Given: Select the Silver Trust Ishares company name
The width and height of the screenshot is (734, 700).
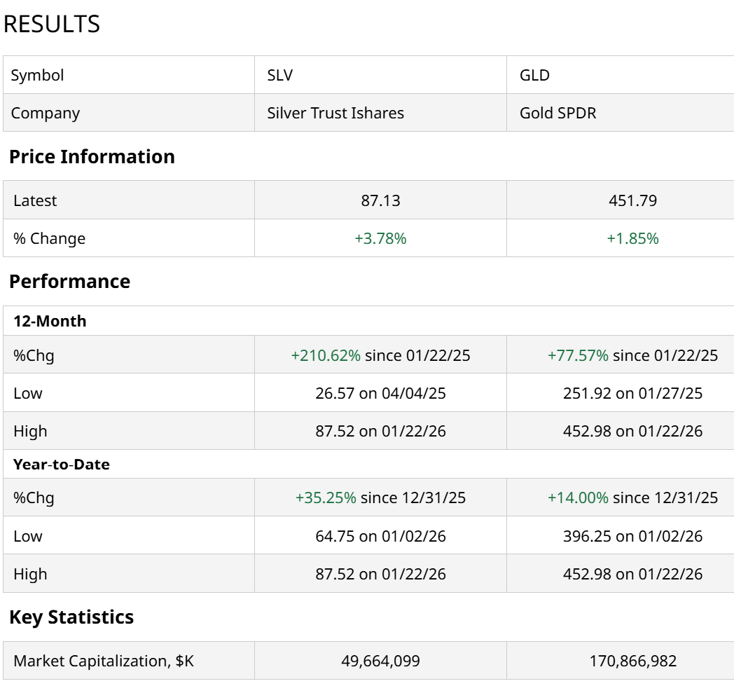Looking at the screenshot, I should 335,113.
